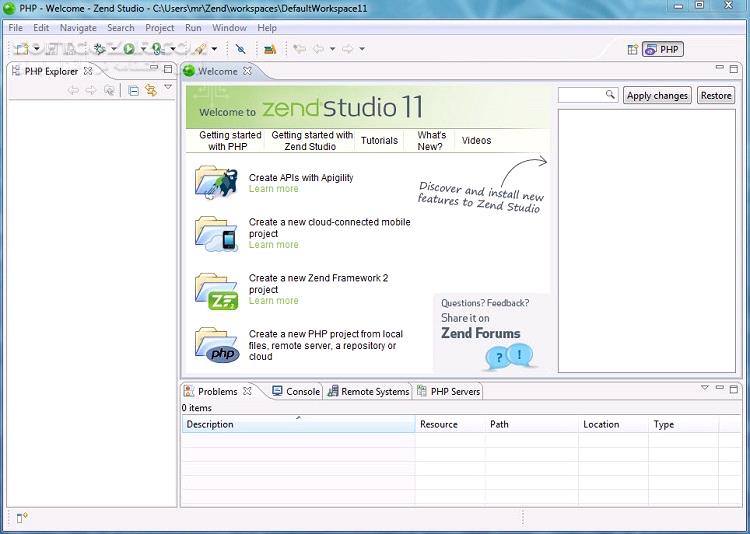The height and width of the screenshot is (534, 750).
Task: Click the Back navigation arrow in toolbar
Action: point(319,49)
